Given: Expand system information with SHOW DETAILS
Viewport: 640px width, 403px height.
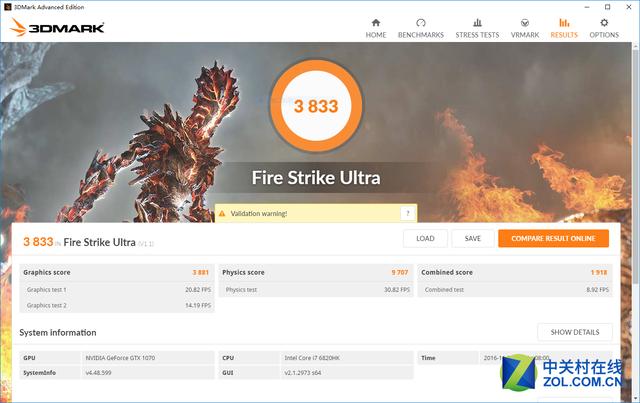Looking at the screenshot, I should (x=575, y=332).
